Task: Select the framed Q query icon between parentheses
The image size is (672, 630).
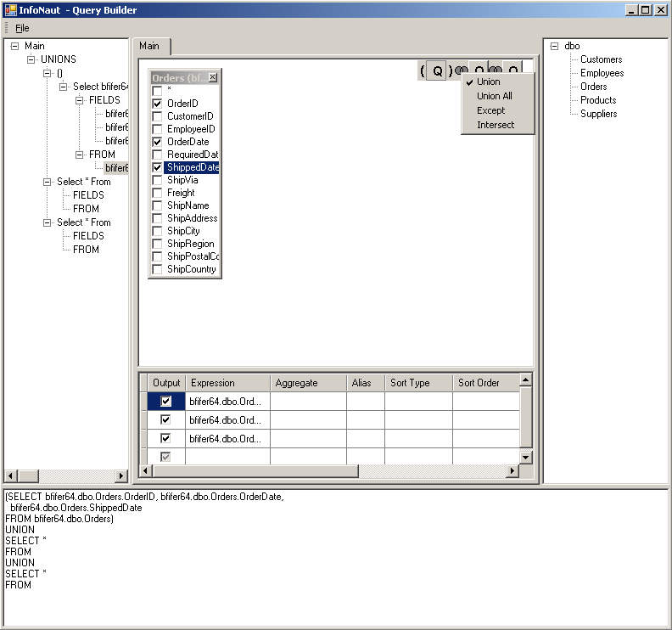Action: pyautogui.click(x=437, y=71)
